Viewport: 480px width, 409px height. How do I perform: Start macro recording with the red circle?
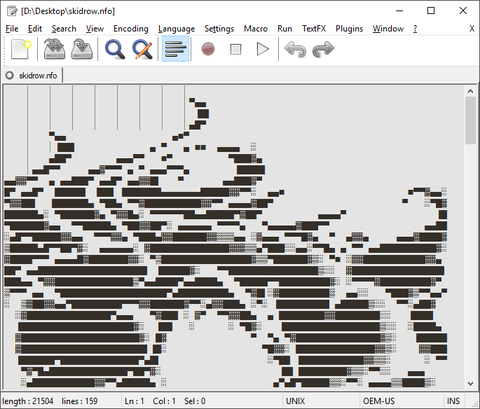(208, 49)
